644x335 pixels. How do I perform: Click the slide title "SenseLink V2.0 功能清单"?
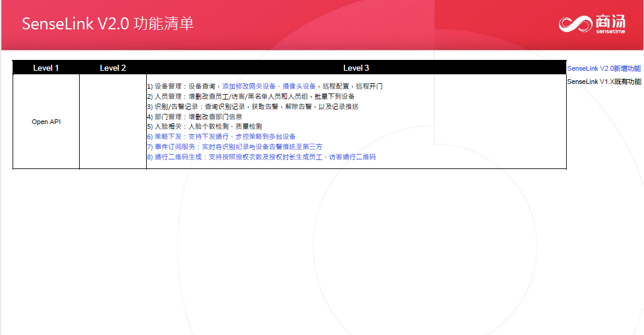(108, 24)
